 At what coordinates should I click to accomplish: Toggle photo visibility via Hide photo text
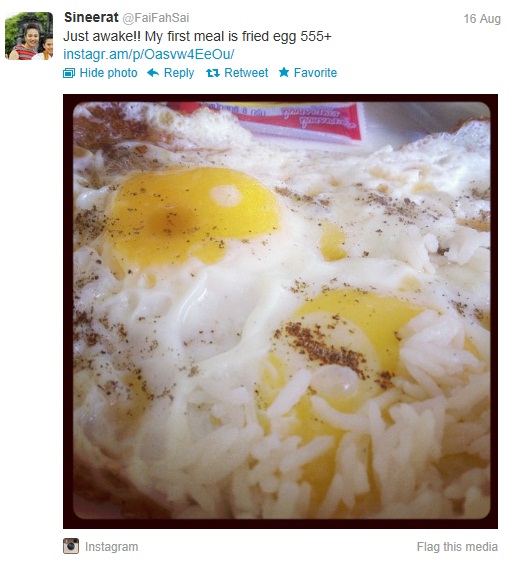point(108,73)
